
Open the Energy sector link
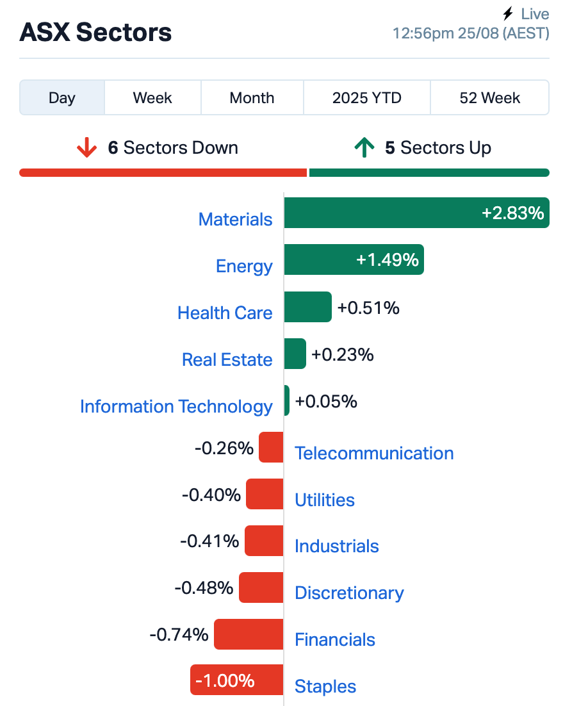click(244, 266)
